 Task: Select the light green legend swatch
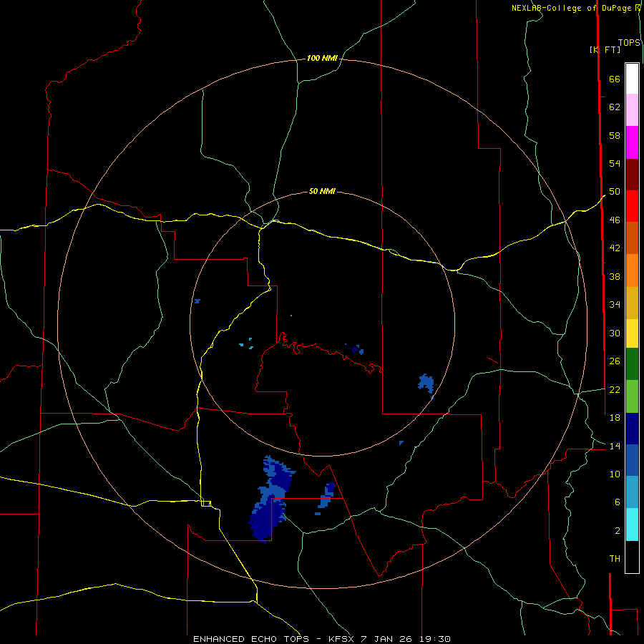[632, 396]
